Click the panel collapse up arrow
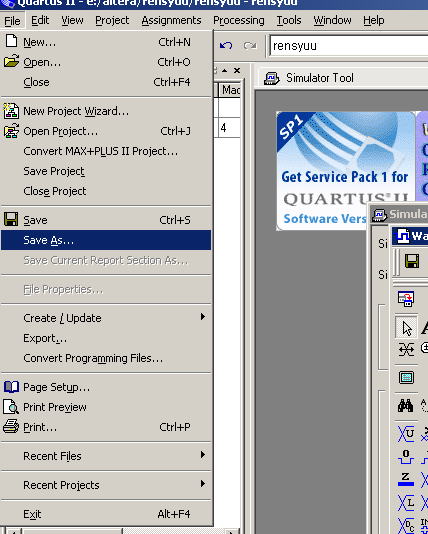Viewport: 428px width, 534px height. pyautogui.click(x=224, y=70)
